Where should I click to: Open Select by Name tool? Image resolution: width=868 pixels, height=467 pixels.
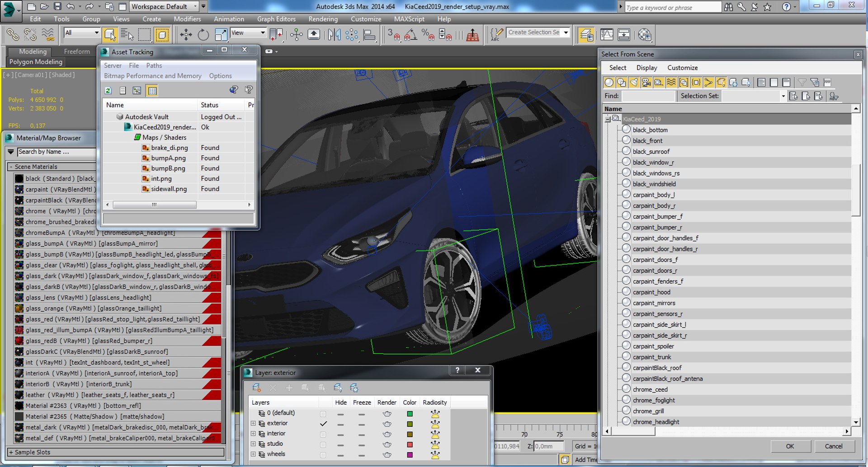coord(127,35)
